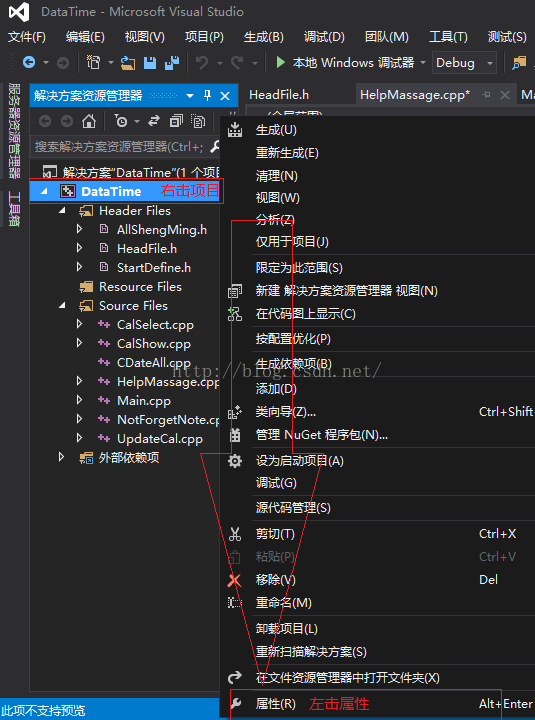Select CalShow.cpp file

153,343
